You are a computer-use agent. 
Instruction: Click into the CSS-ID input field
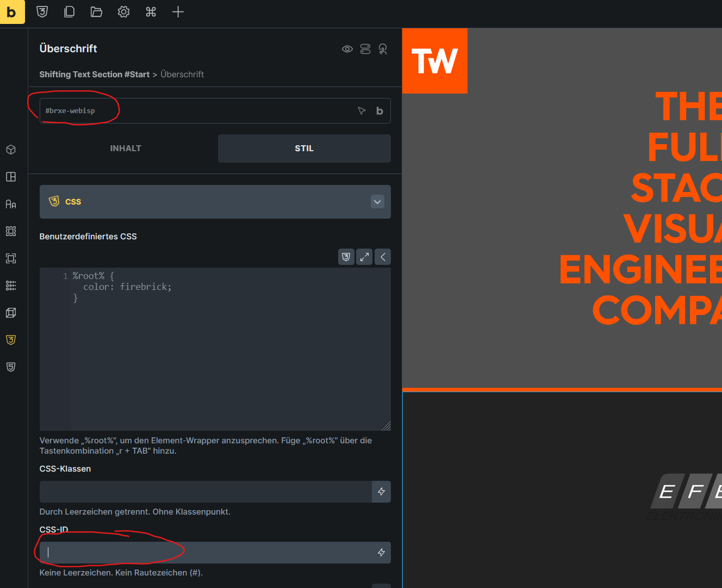[x=207, y=553]
